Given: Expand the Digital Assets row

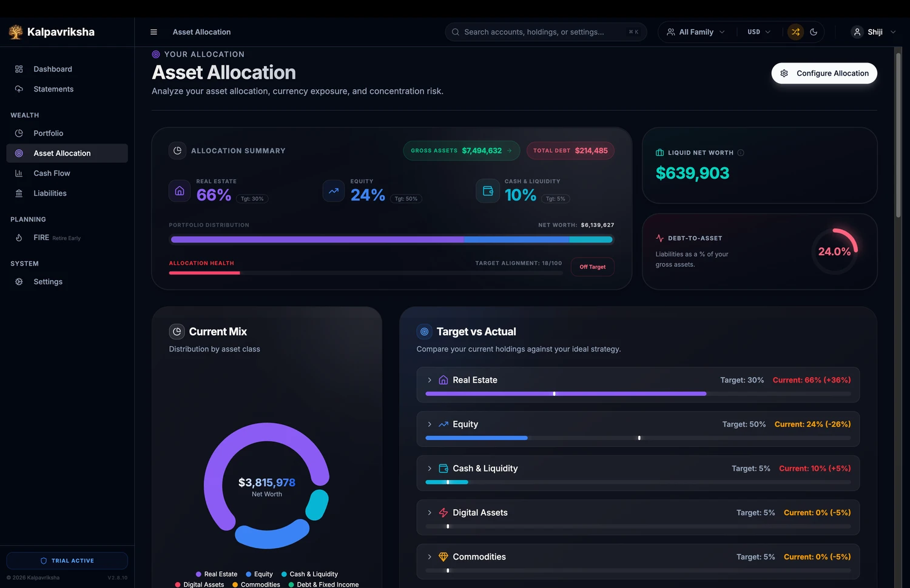Looking at the screenshot, I should (x=430, y=513).
